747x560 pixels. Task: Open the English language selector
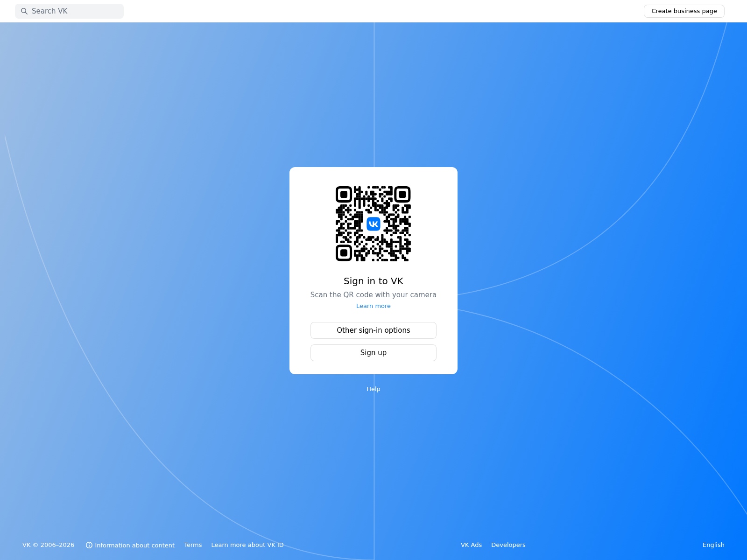[713, 545]
